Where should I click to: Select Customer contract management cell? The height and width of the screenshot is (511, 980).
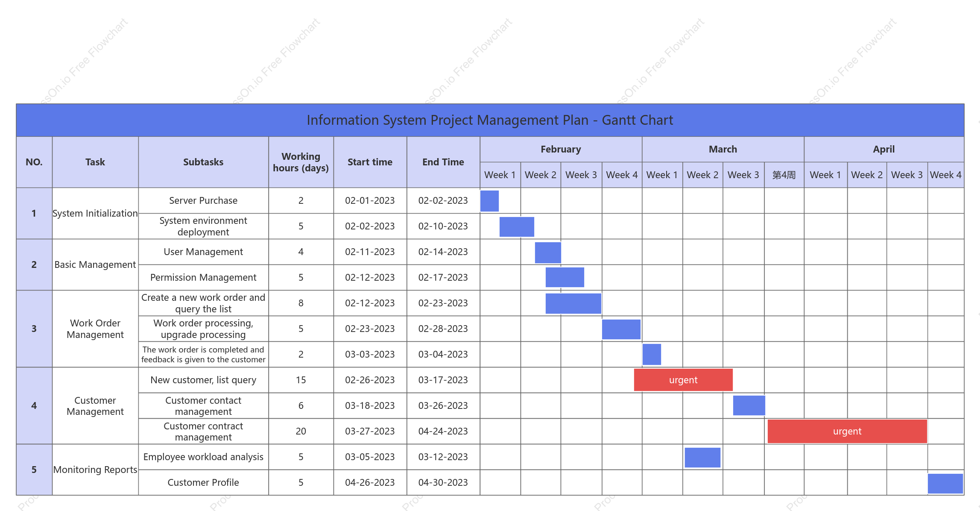pos(203,431)
